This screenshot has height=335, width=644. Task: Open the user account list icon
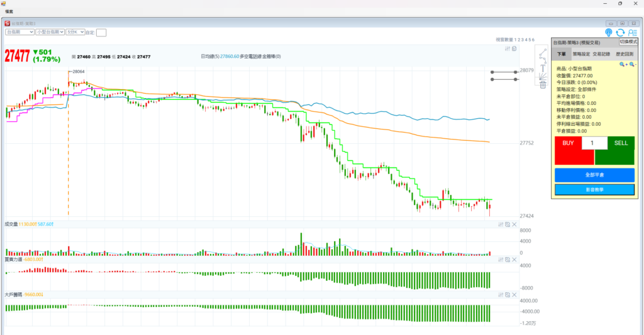[x=631, y=32]
